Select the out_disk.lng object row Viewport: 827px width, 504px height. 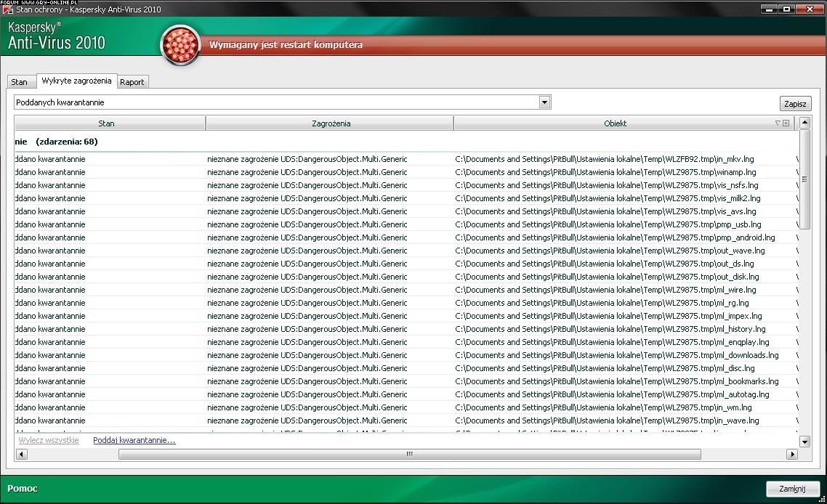(x=406, y=277)
